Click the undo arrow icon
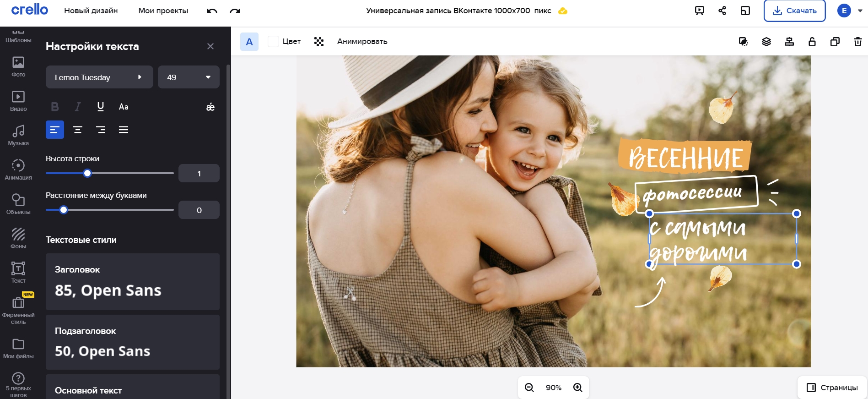This screenshot has height=399, width=868. pyautogui.click(x=212, y=11)
